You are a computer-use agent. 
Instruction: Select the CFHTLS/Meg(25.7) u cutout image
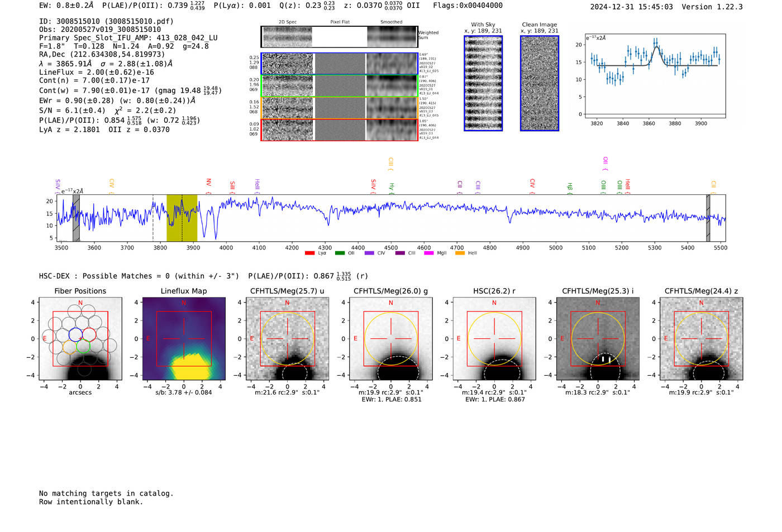[287, 339]
